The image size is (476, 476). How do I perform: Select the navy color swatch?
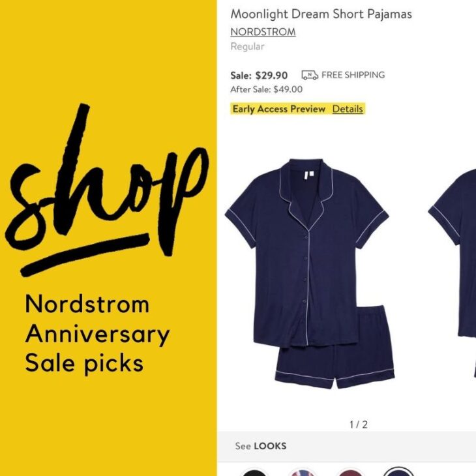click(398, 471)
